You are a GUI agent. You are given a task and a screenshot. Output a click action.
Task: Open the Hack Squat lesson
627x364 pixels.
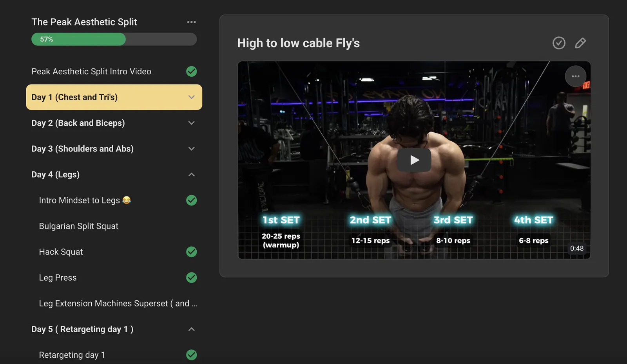point(61,252)
